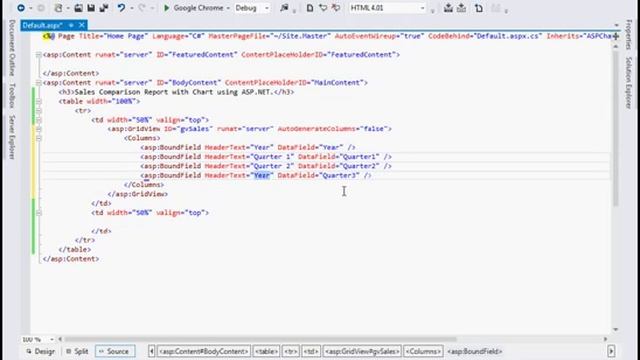
Task: Pin the Default.aspx tab
Action: pos(71,25)
